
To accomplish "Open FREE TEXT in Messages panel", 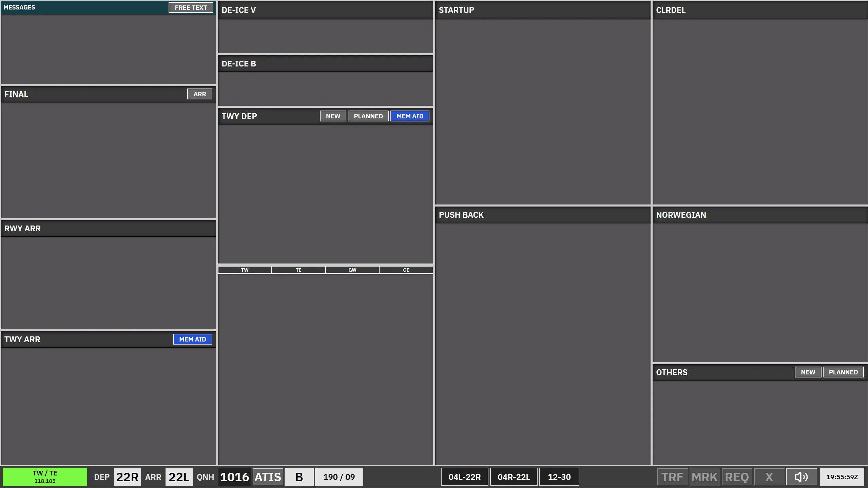I will [x=191, y=7].
